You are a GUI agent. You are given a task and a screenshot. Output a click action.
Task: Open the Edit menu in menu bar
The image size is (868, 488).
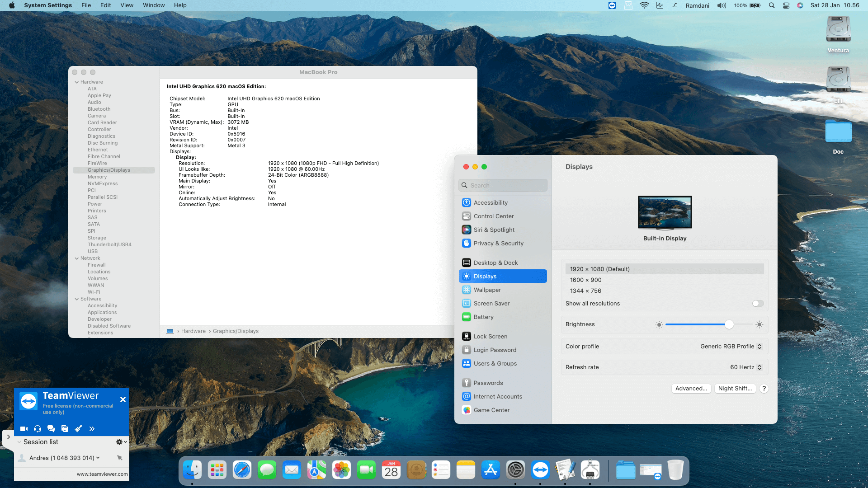pyautogui.click(x=105, y=5)
